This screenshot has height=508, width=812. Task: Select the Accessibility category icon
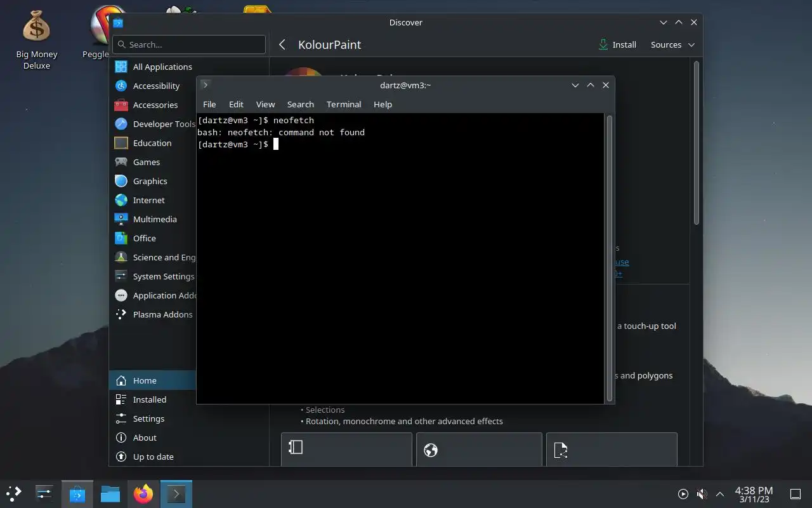pos(121,86)
